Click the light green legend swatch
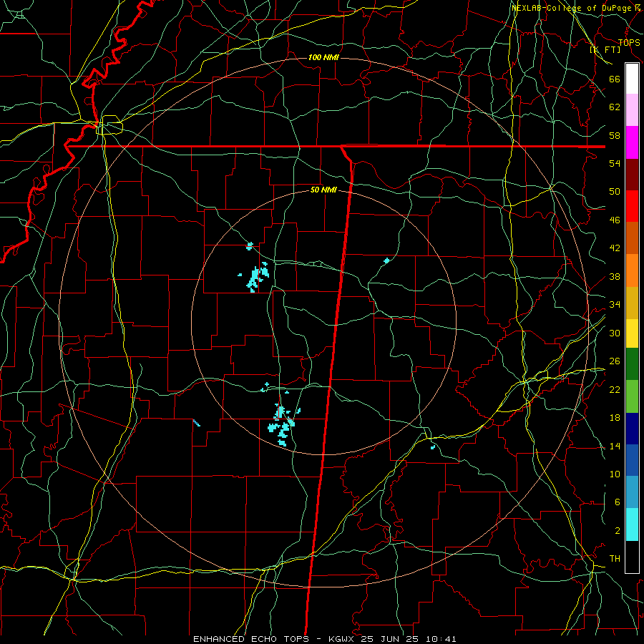 [x=632, y=396]
